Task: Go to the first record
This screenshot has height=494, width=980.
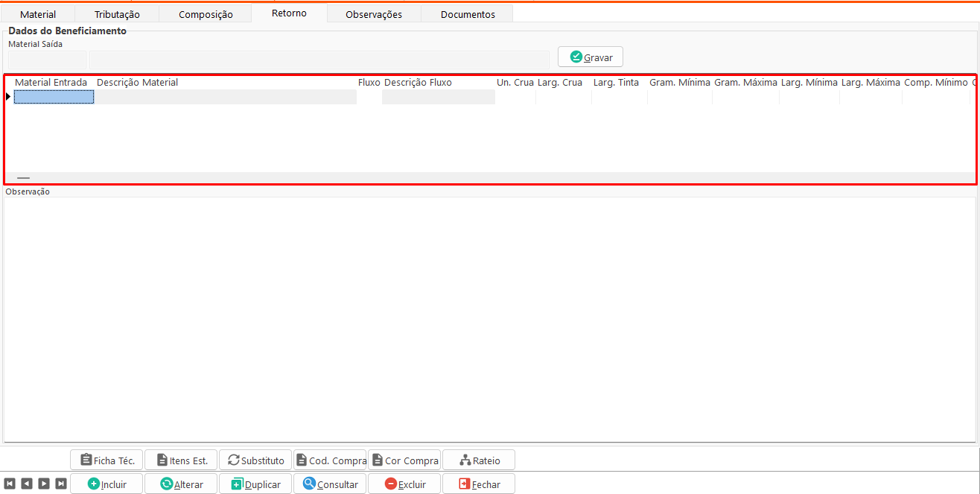Action: [10, 484]
